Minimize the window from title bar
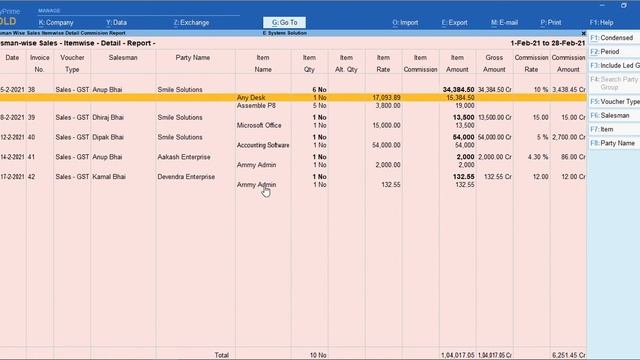The image size is (640, 360). pos(602,5)
